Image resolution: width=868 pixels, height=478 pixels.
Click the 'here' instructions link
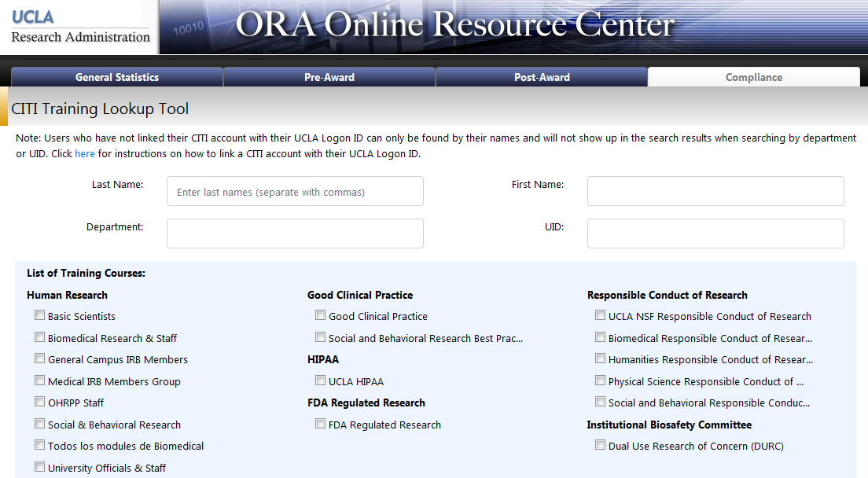[x=85, y=154]
